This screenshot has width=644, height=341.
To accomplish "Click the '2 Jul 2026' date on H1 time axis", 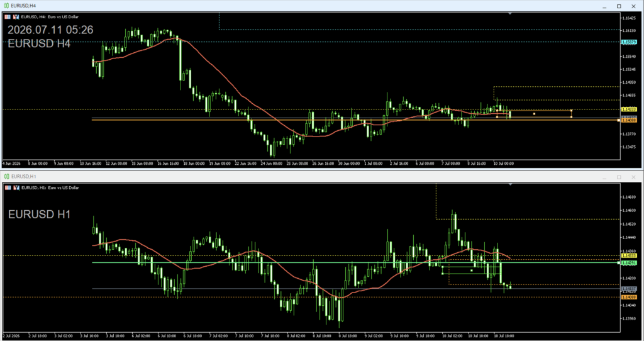I will (x=11, y=336).
